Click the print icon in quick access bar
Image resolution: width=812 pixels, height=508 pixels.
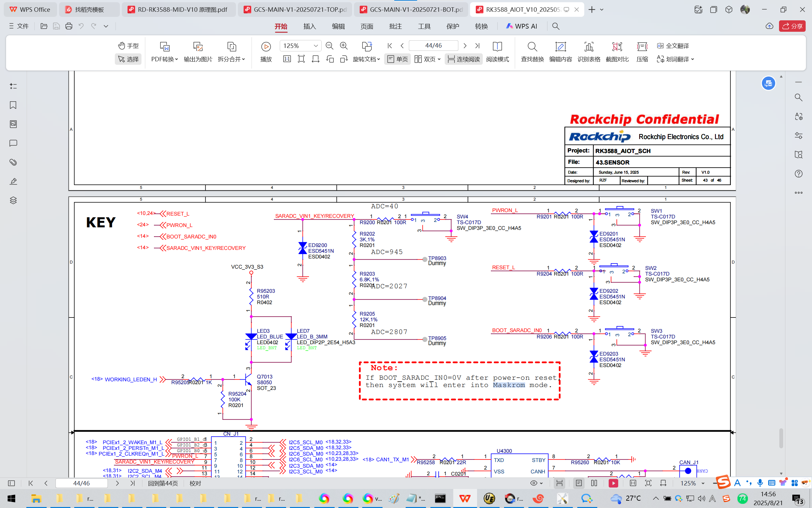point(69,26)
